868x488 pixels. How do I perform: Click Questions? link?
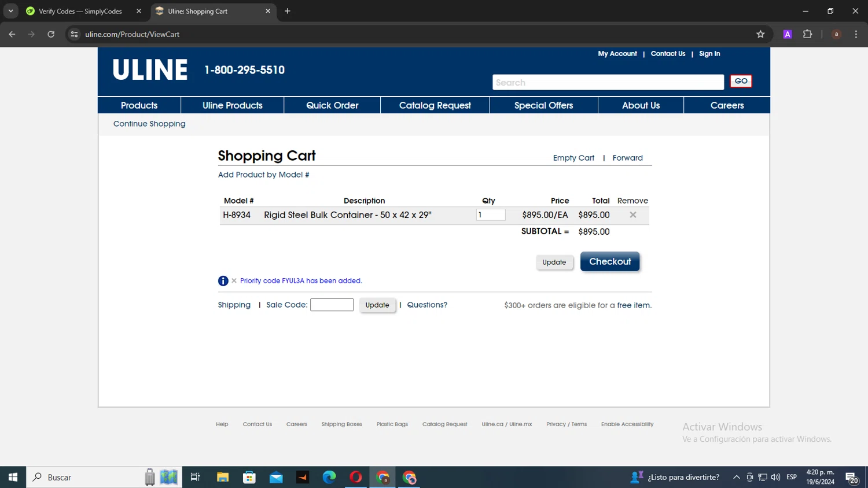[x=427, y=305]
